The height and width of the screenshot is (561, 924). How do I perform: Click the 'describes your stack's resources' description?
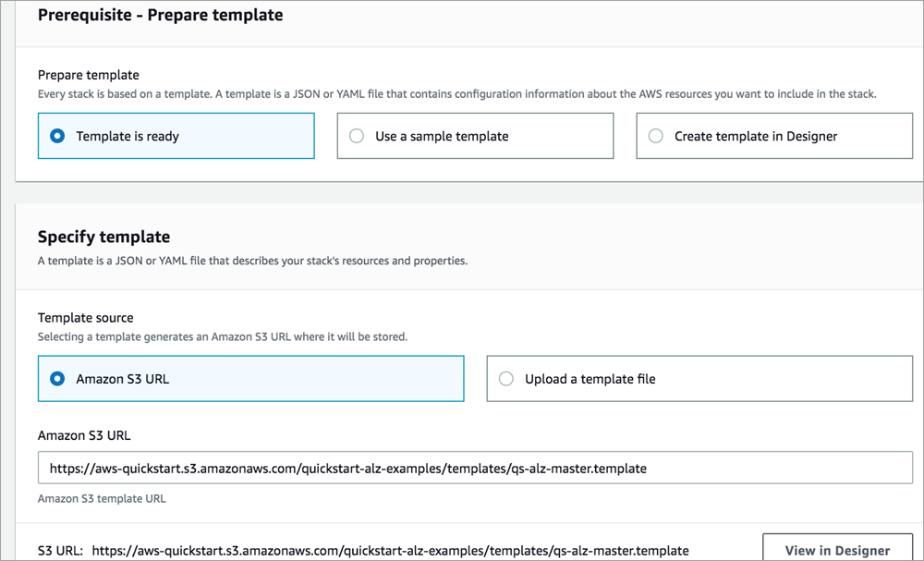pyautogui.click(x=253, y=261)
